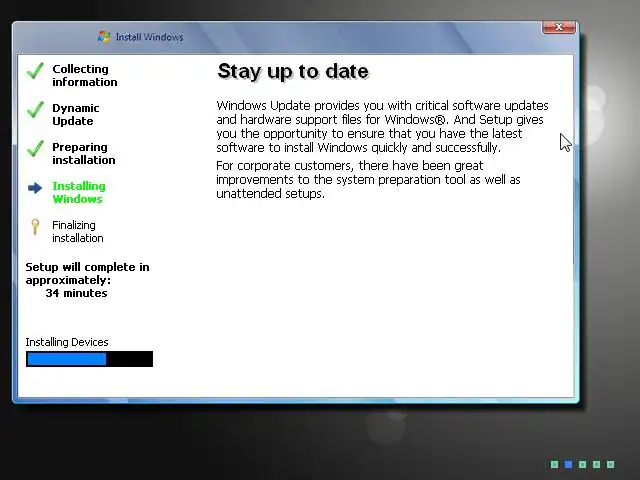Click the Windows flag logo in title bar
Screen dimensions: 640x480
(x=104, y=37)
